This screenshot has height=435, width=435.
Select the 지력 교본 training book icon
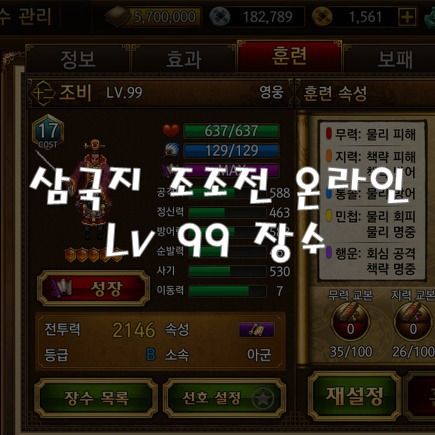coord(413,322)
